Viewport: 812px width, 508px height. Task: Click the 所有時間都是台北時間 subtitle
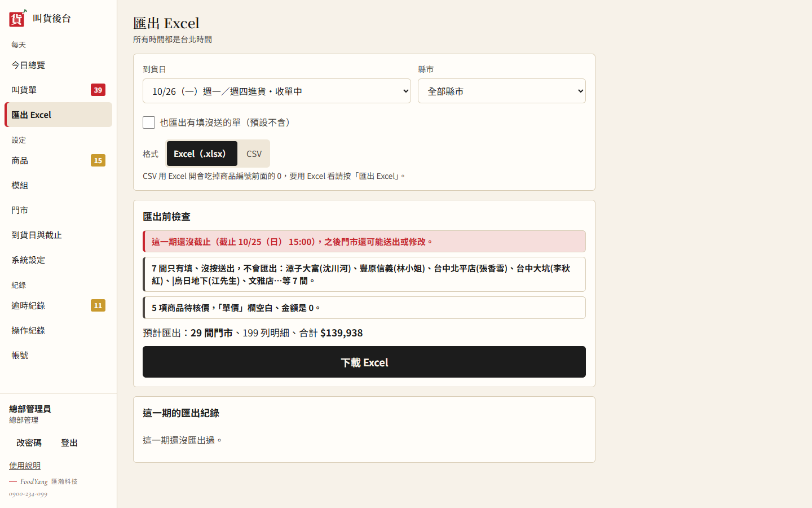coord(173,40)
